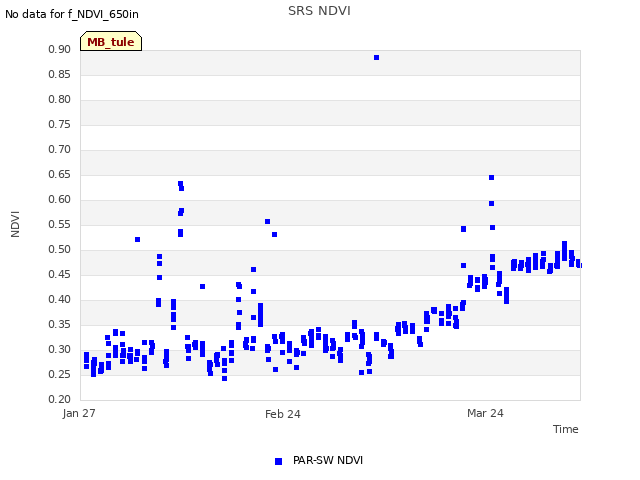Click the 0.20 y-axis tick label
This screenshot has width=640, height=480.
[60, 399]
